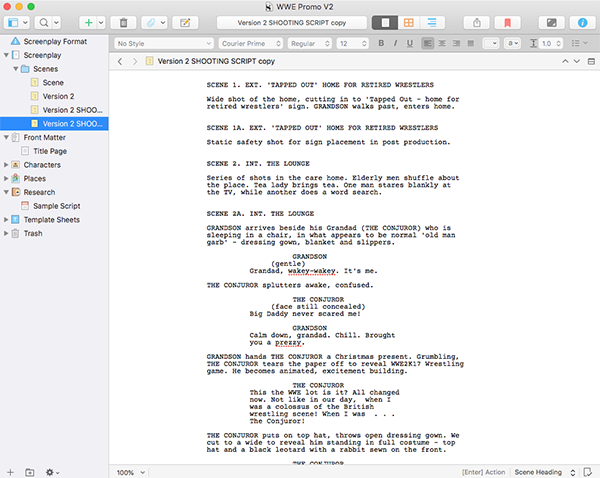Collapse the Front Matter folder

click(6, 137)
